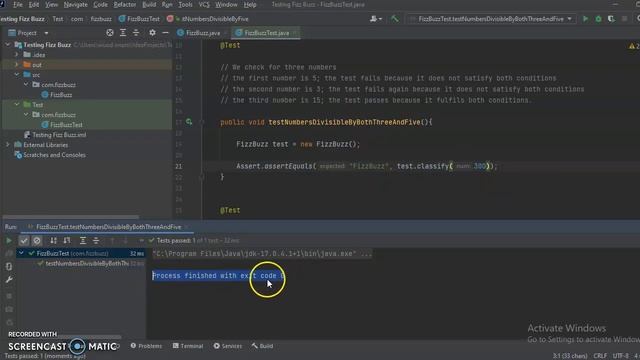Collapse FizzBuzzTest node in test results
Image resolution: width=640 pixels, height=360 pixels.
21,253
